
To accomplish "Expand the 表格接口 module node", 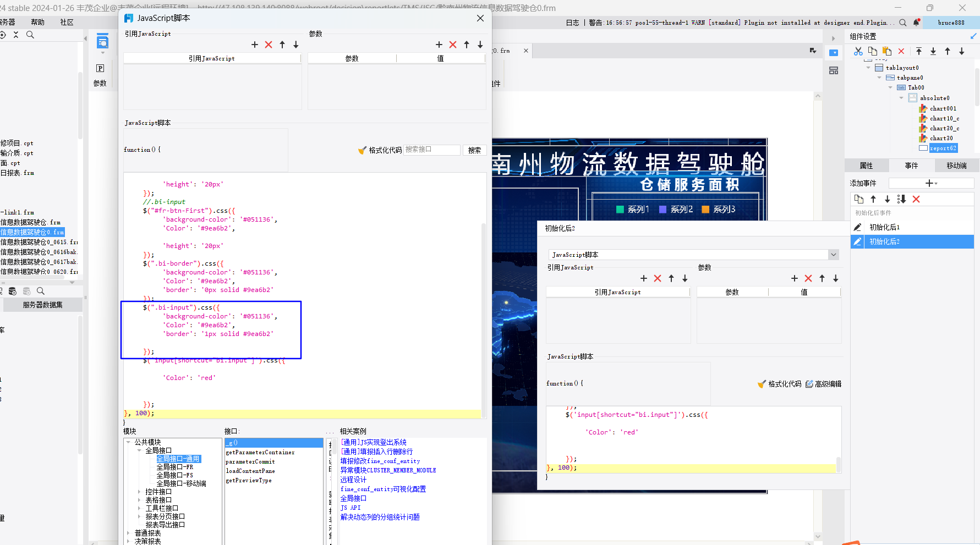I will pos(139,500).
